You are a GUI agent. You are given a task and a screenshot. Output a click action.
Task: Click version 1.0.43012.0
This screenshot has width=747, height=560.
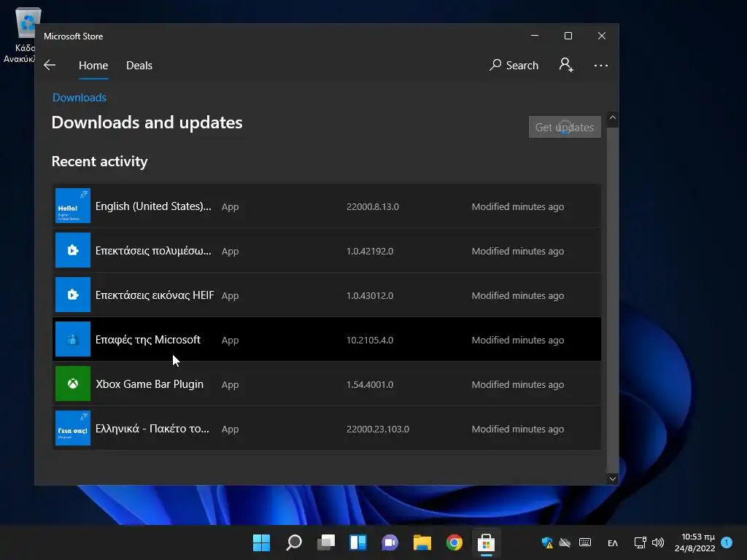click(370, 296)
